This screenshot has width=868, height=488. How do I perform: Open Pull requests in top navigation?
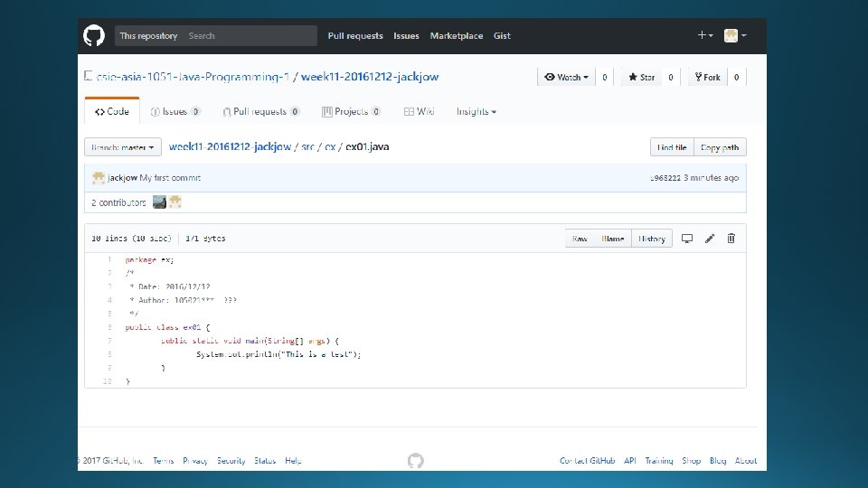pos(355,36)
